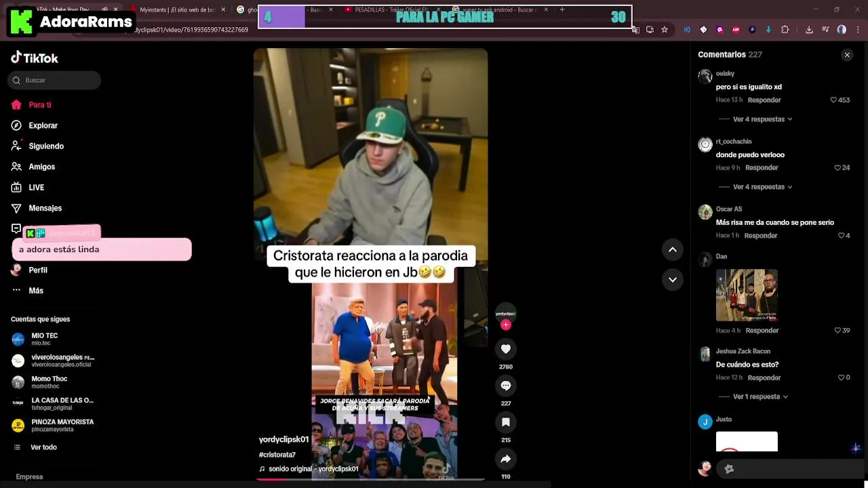This screenshot has width=868, height=488.
Task: Click Ver todo followed accounts
Action: tap(35, 447)
